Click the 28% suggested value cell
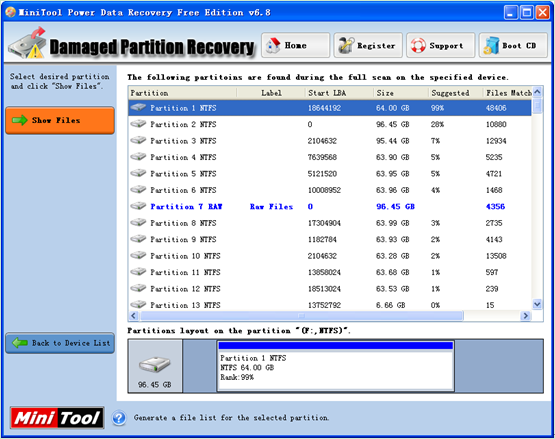The height and width of the screenshot is (439, 555). pos(437,124)
